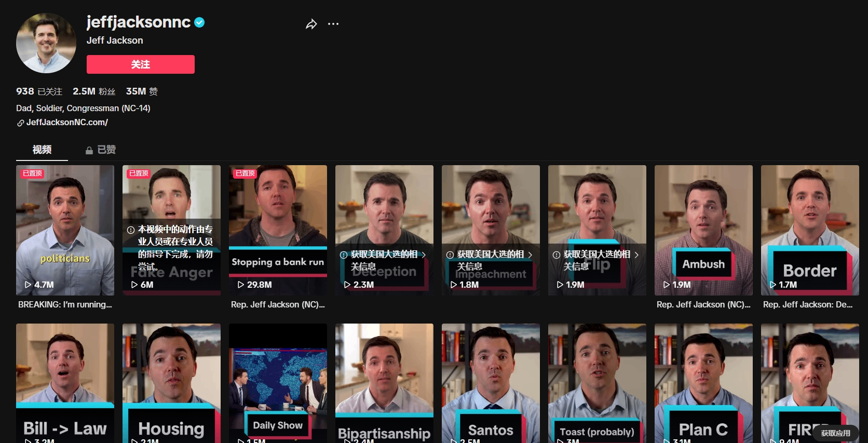Open the Ambush video thumbnail
Viewport: 868px width, 443px height.
click(x=703, y=230)
